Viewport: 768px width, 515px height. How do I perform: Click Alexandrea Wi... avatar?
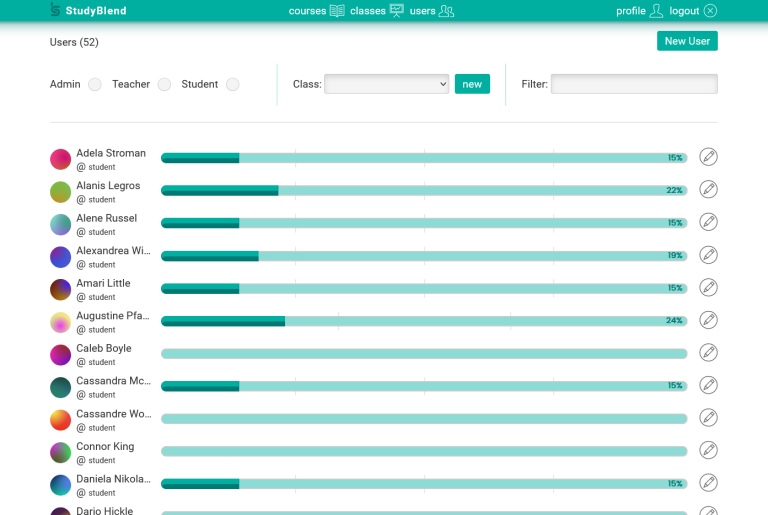click(x=61, y=257)
